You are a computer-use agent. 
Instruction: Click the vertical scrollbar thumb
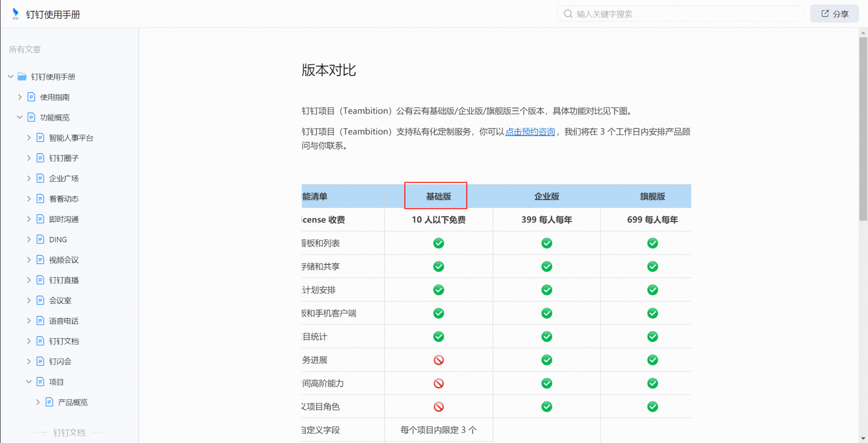863,129
